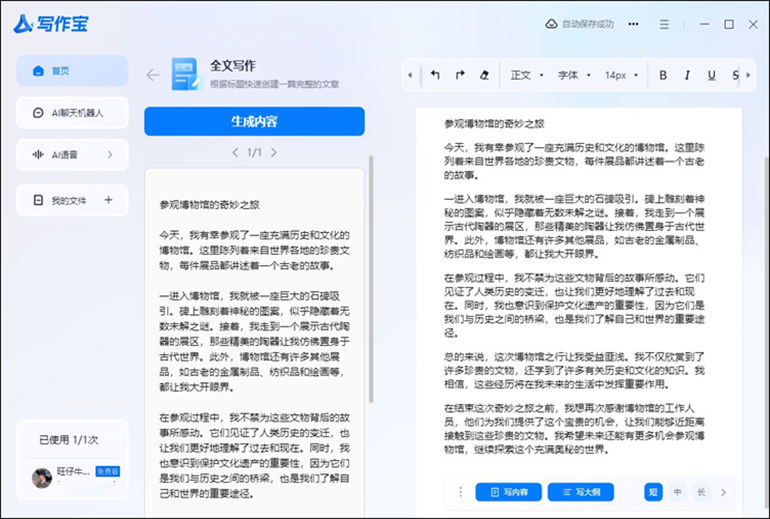Click the editor title 参观博物馆的奇妙之旅
The height and width of the screenshot is (519, 770).
[x=494, y=124]
